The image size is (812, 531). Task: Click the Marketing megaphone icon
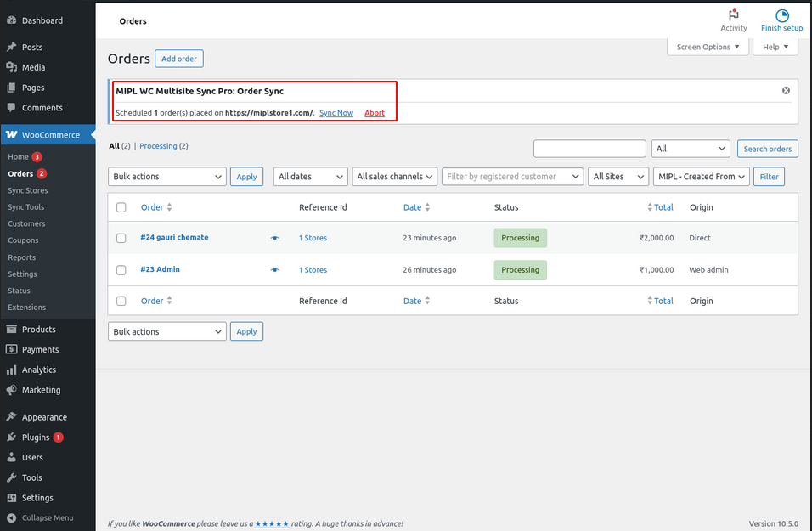[11, 390]
